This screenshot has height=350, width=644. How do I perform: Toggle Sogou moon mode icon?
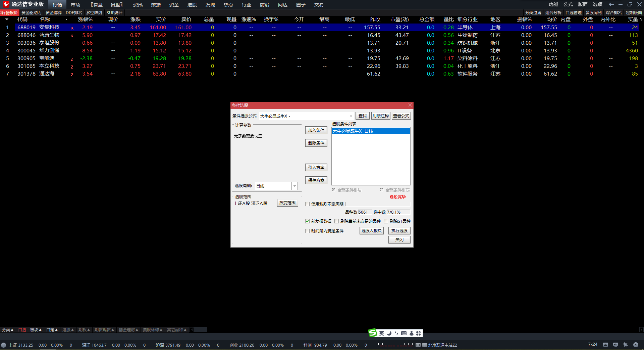coord(389,333)
